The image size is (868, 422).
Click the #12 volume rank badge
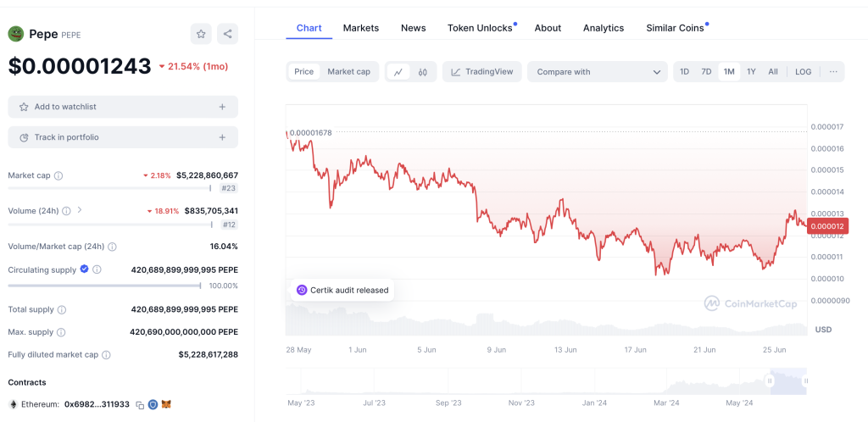click(x=229, y=225)
